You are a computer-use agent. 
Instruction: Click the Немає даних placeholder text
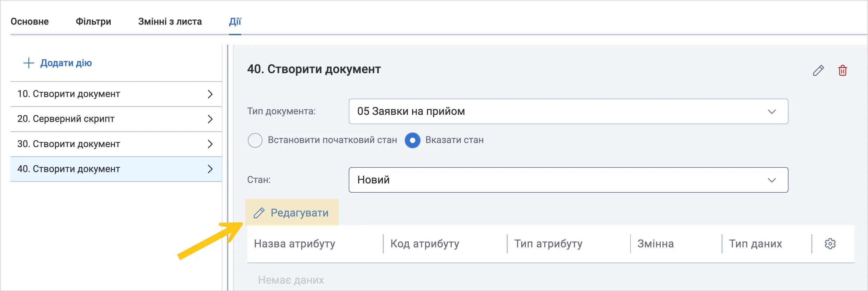click(x=291, y=280)
